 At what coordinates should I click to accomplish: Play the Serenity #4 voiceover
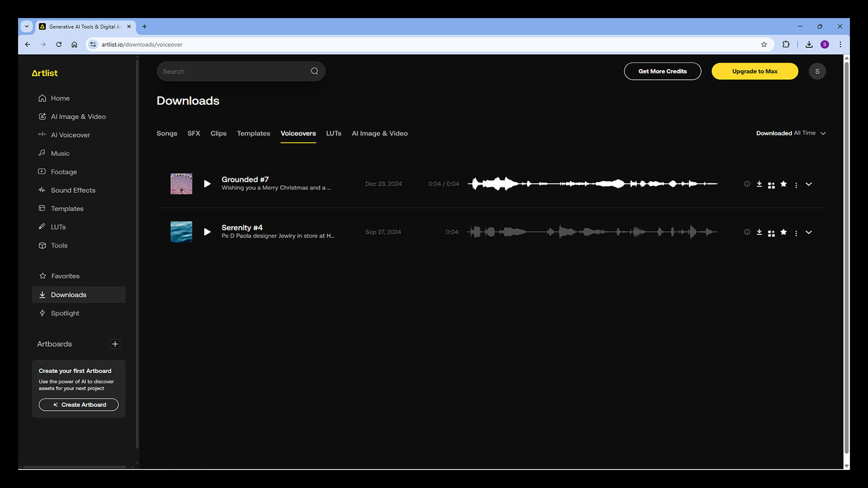(x=207, y=232)
